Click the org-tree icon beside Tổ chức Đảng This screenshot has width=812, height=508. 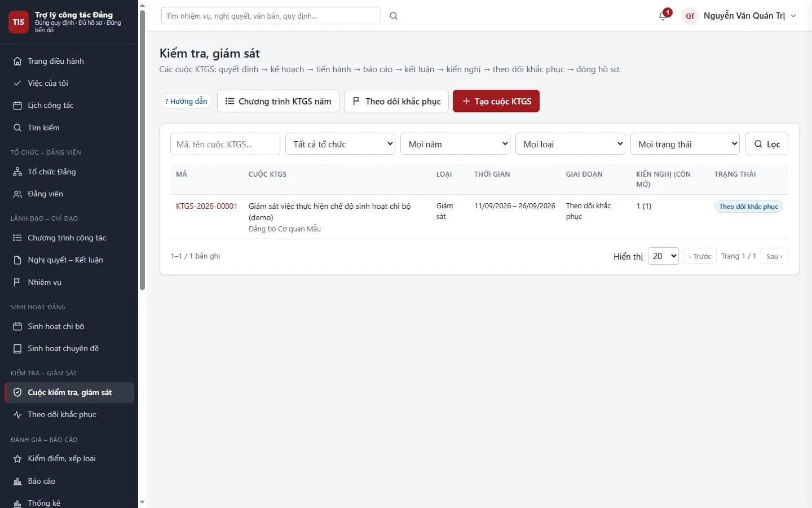pos(17,172)
